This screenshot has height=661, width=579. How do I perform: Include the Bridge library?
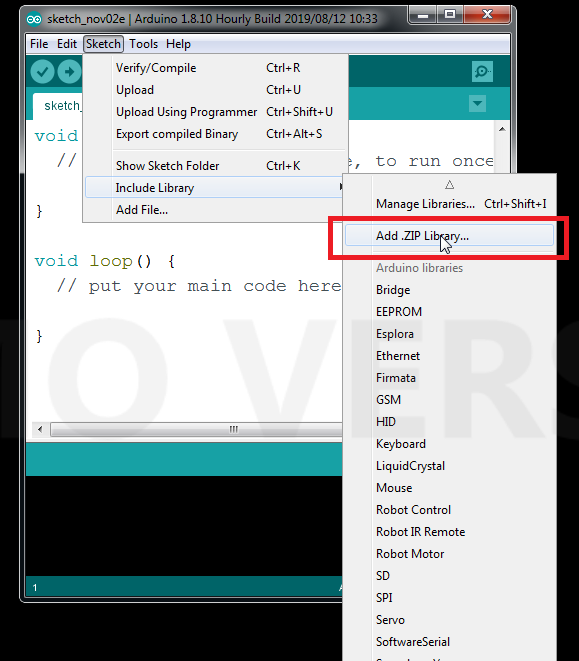(x=450, y=290)
